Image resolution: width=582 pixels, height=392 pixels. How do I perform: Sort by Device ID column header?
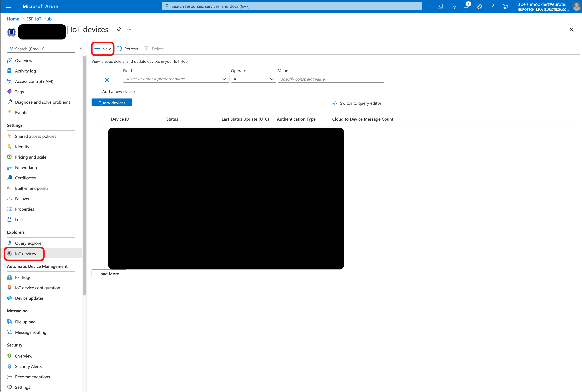click(x=120, y=119)
